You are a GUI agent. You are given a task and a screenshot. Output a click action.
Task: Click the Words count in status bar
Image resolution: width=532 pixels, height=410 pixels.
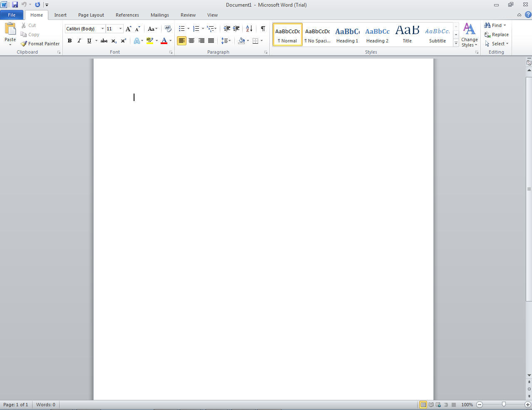46,405
